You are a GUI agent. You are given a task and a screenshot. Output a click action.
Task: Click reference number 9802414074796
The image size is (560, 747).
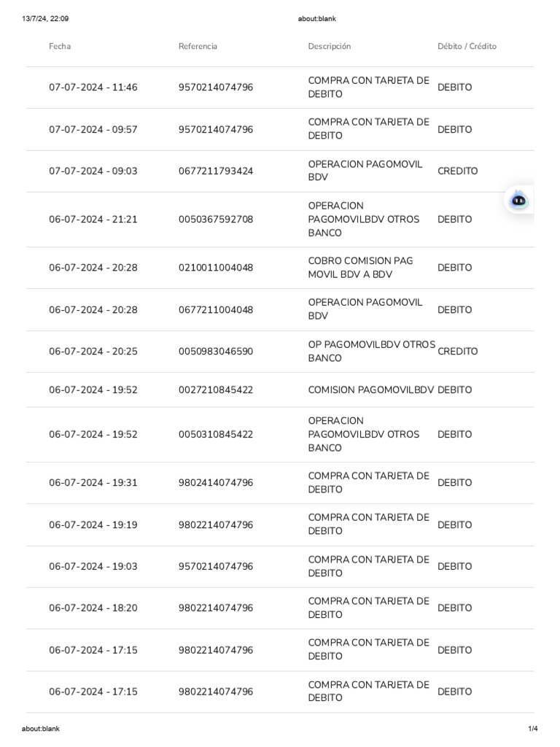click(216, 483)
